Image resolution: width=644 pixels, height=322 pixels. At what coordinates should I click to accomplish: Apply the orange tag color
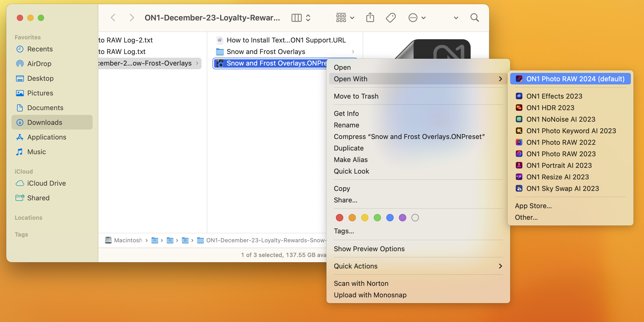tap(352, 218)
